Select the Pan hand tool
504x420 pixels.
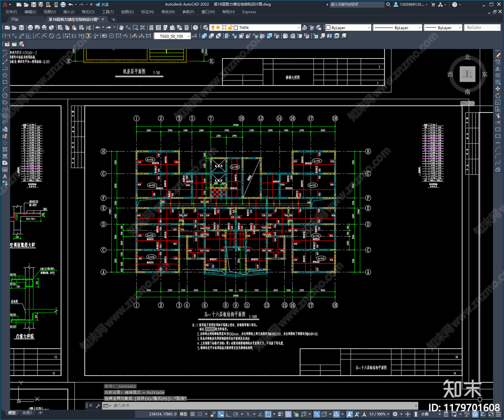(121, 28)
